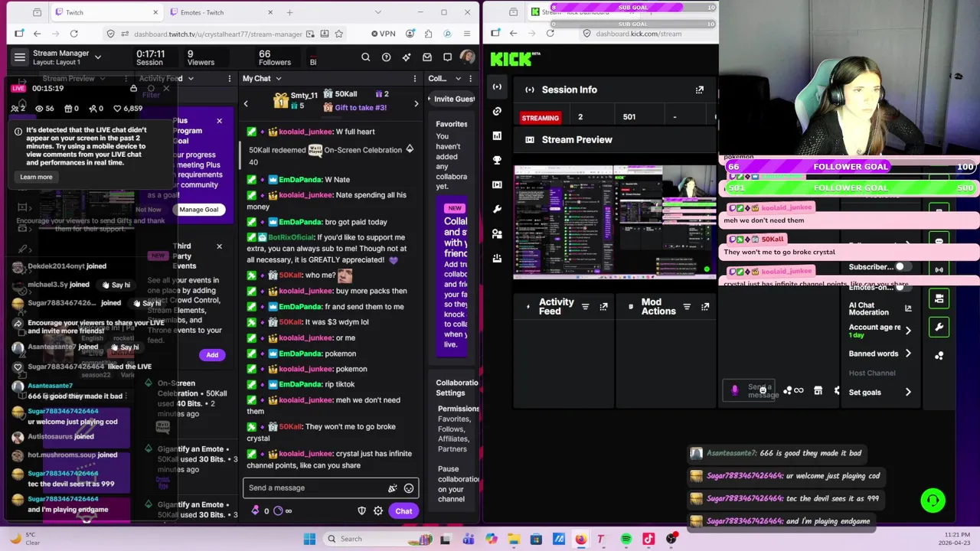Viewport: 980px width, 551px height.
Task: Click the Bits icon below chat input
Action: pos(256,511)
